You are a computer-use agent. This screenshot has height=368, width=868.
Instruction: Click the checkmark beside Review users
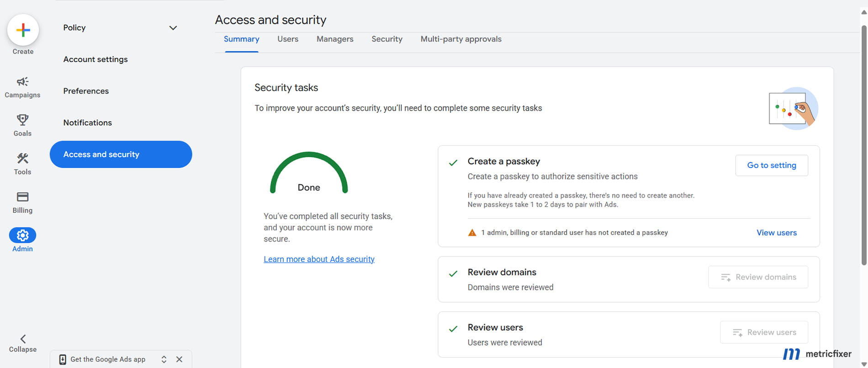(453, 329)
